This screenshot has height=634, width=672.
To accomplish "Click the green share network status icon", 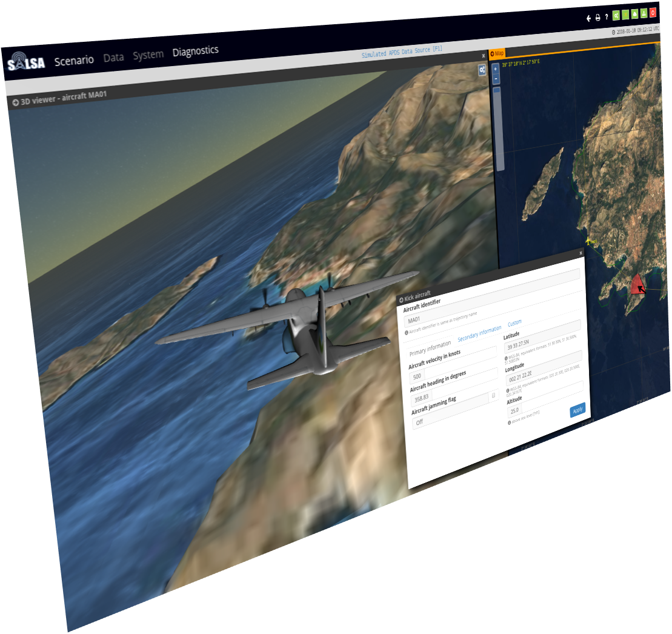I will click(x=616, y=15).
